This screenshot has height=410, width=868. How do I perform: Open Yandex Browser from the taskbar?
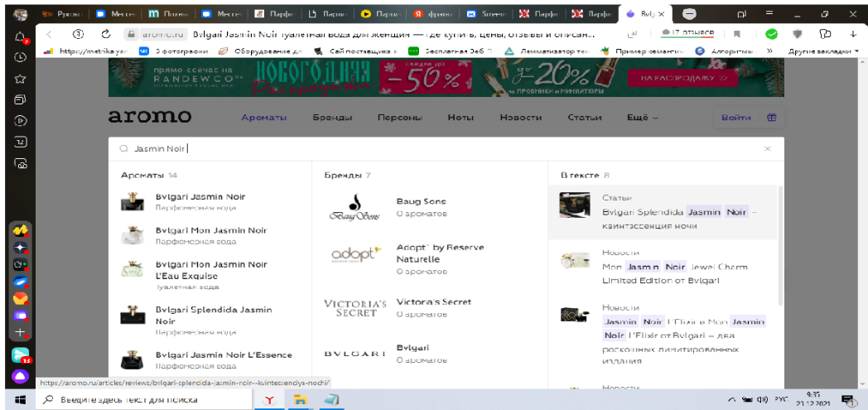tap(269, 399)
